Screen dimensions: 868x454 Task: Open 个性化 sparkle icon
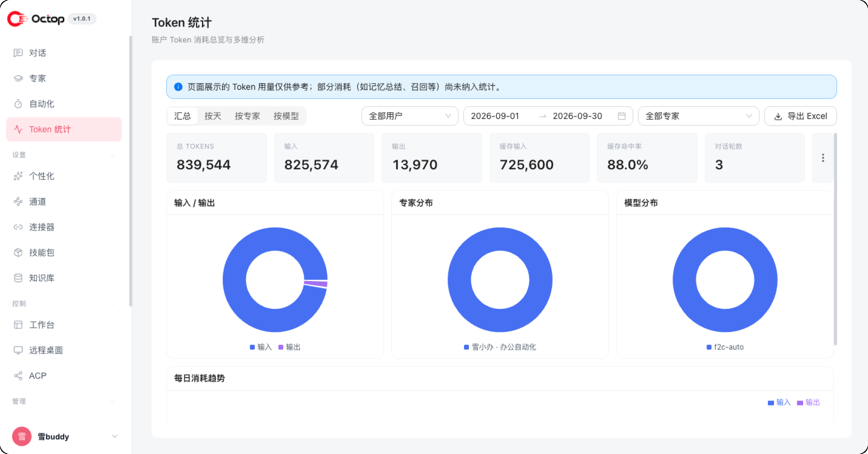(18, 176)
